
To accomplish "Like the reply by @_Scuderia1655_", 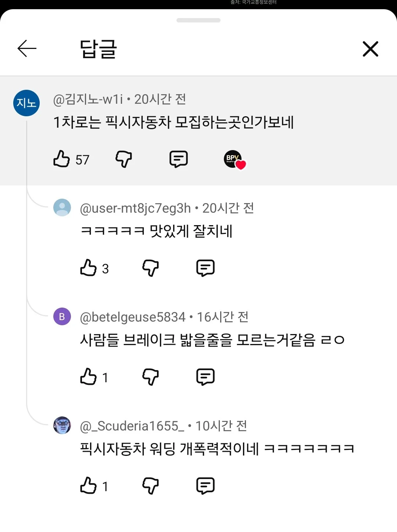I will pyautogui.click(x=88, y=486).
